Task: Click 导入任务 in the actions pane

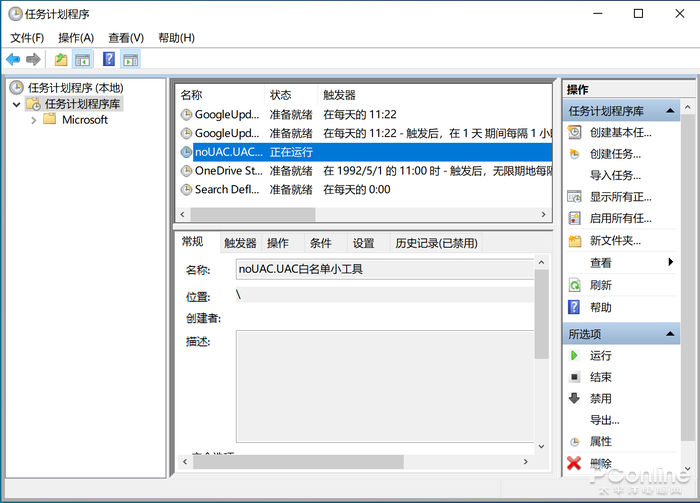Action: point(615,175)
